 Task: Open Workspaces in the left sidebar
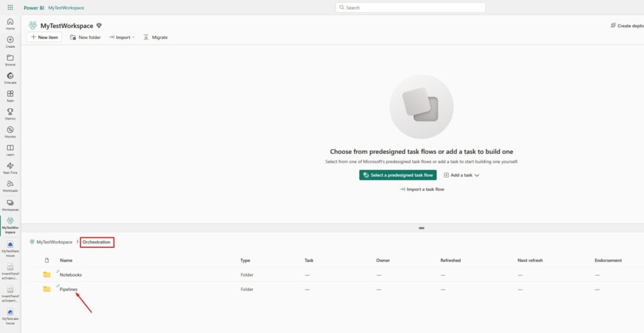10,205
